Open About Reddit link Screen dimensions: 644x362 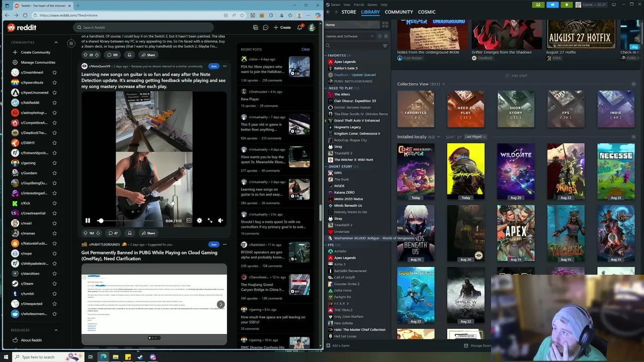pyautogui.click(x=31, y=340)
